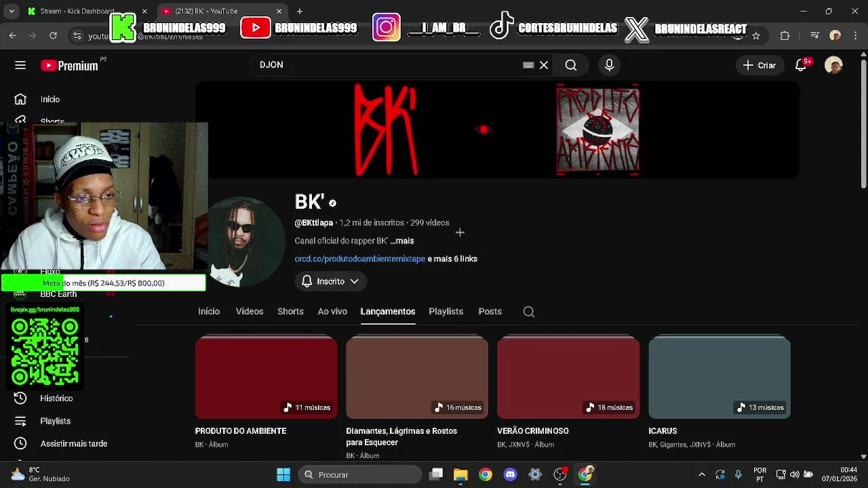Open the orcd.co/produtodoambientemixtape link
The width and height of the screenshot is (868, 488).
(360, 259)
